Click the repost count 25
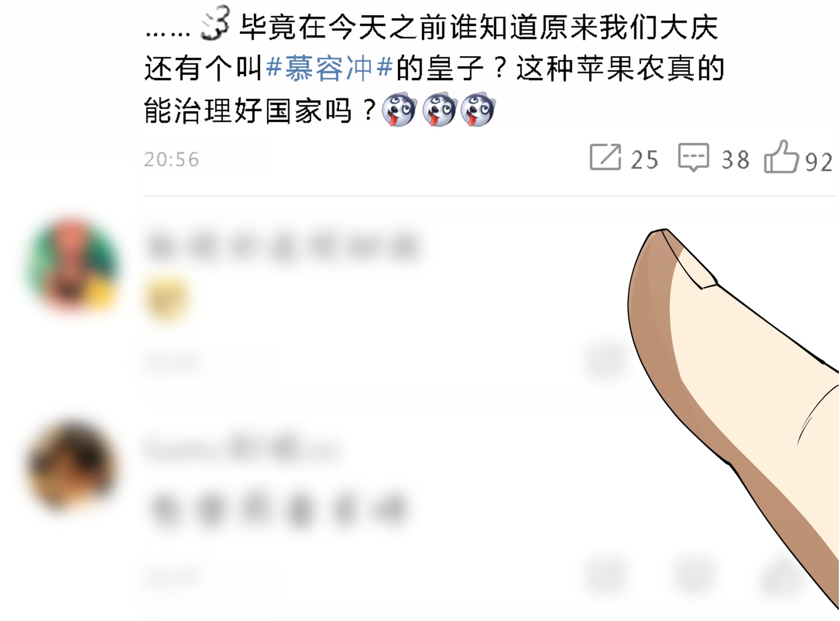The image size is (840, 621). 645,160
